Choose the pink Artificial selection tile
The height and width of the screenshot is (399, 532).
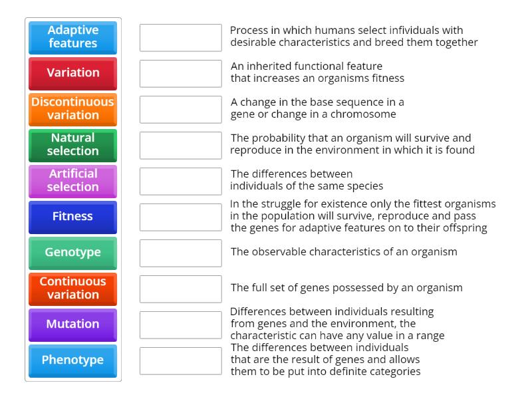pyautogui.click(x=73, y=181)
